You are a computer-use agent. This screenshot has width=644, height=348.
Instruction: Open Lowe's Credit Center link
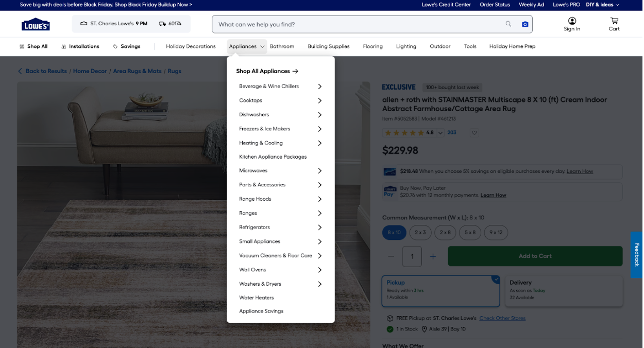tap(446, 5)
